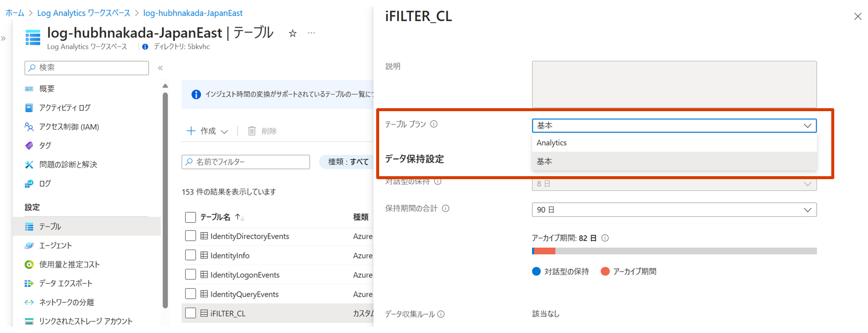Open the total retention 90 days dropdown
Image resolution: width=868 pixels, height=333 pixels.
(x=674, y=210)
